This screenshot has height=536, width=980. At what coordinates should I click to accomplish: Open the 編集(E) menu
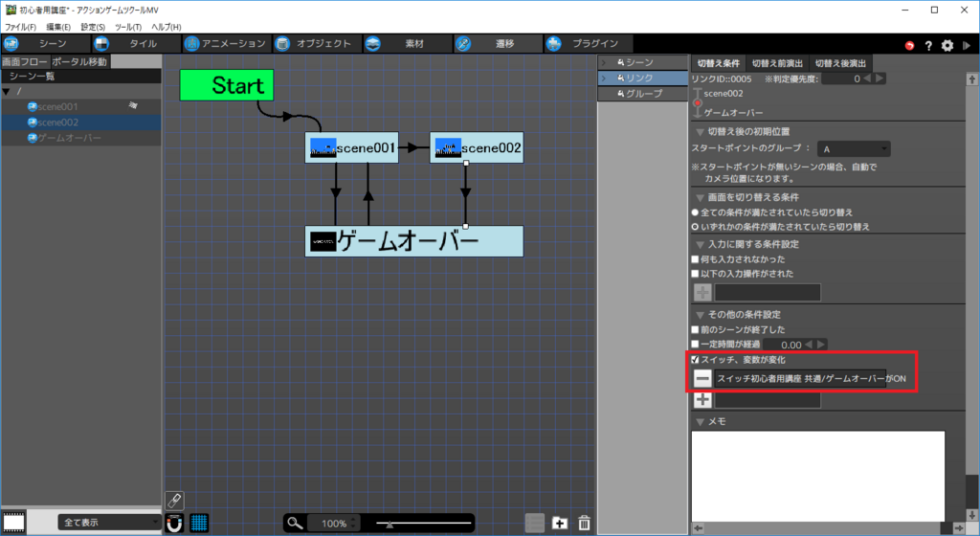tap(58, 27)
